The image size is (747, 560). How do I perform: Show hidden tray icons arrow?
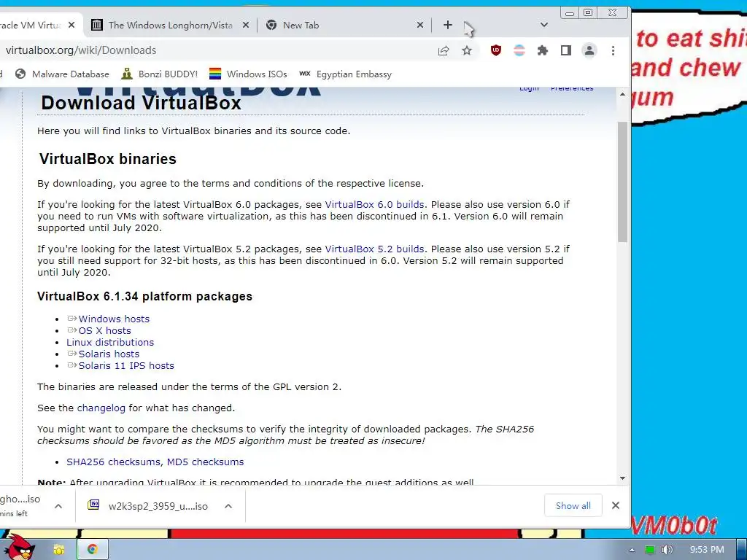tap(632, 550)
